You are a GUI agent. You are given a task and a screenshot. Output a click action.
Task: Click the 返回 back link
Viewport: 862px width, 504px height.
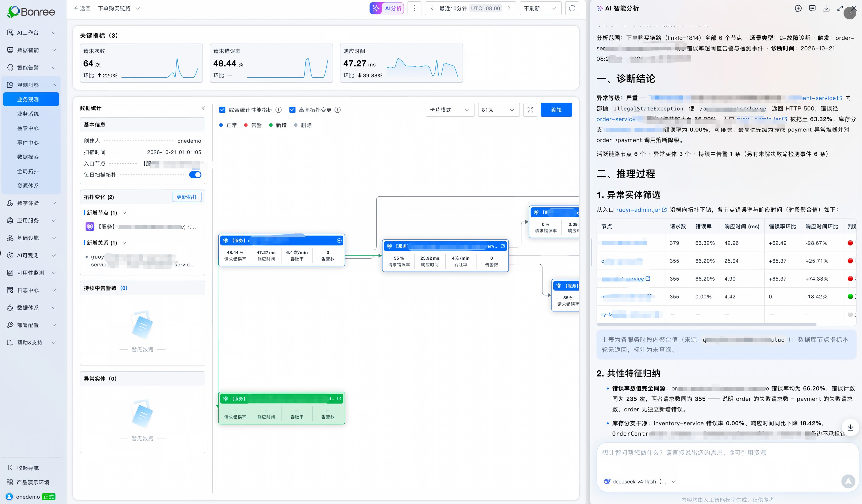coord(82,8)
